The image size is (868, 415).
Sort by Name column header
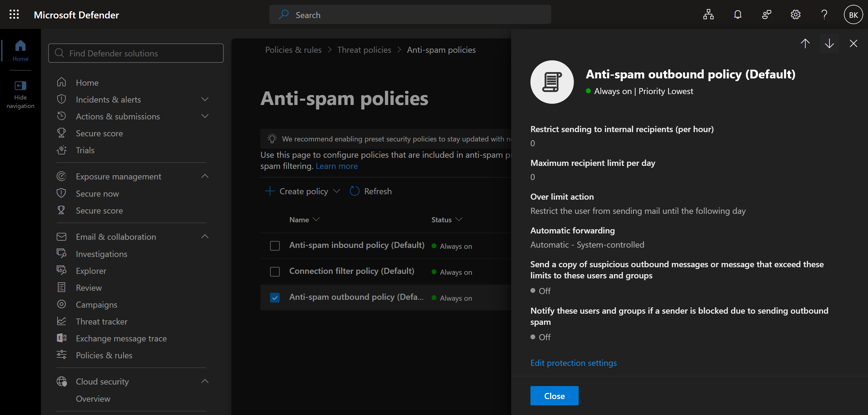304,220
